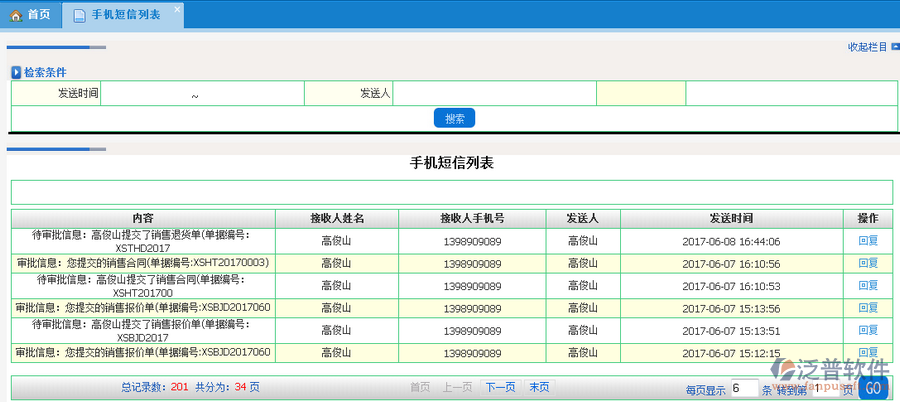Reply to the 2017-06-08 16:44:06 message
This screenshot has height=402, width=900.
(x=867, y=241)
